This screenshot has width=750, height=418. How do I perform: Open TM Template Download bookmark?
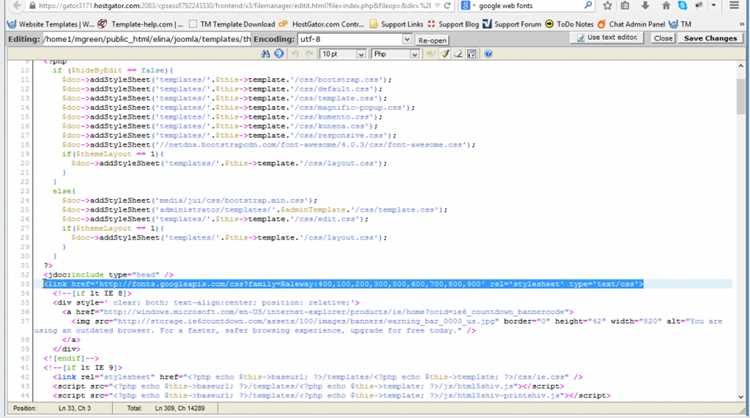232,24
